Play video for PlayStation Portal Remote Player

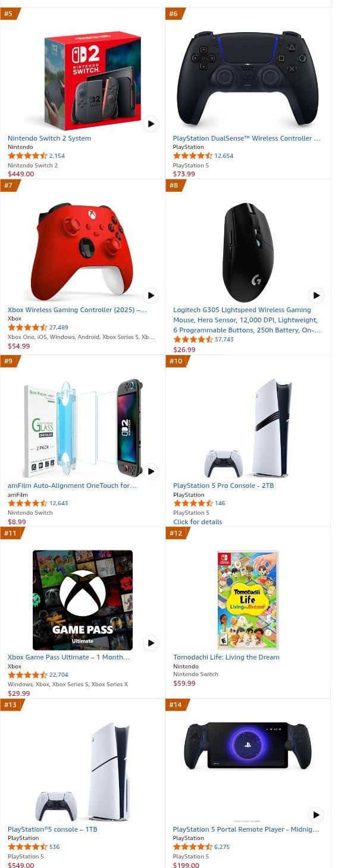pos(316,814)
